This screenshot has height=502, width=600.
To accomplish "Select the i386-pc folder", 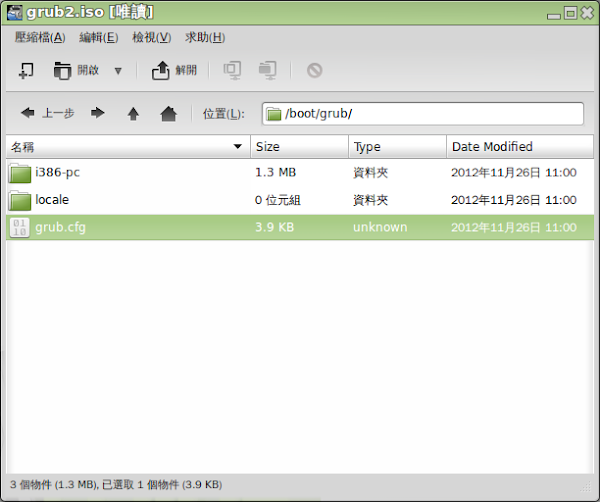I will tap(300, 173).
